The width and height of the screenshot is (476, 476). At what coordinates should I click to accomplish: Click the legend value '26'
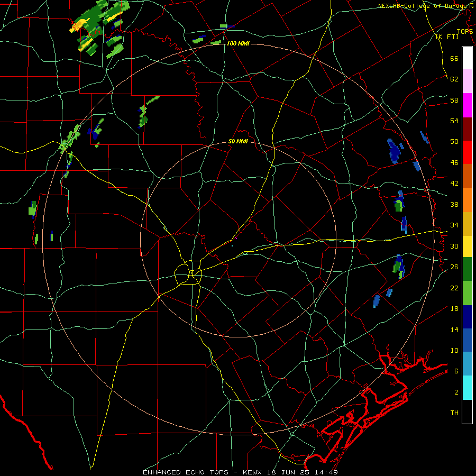coord(454,267)
